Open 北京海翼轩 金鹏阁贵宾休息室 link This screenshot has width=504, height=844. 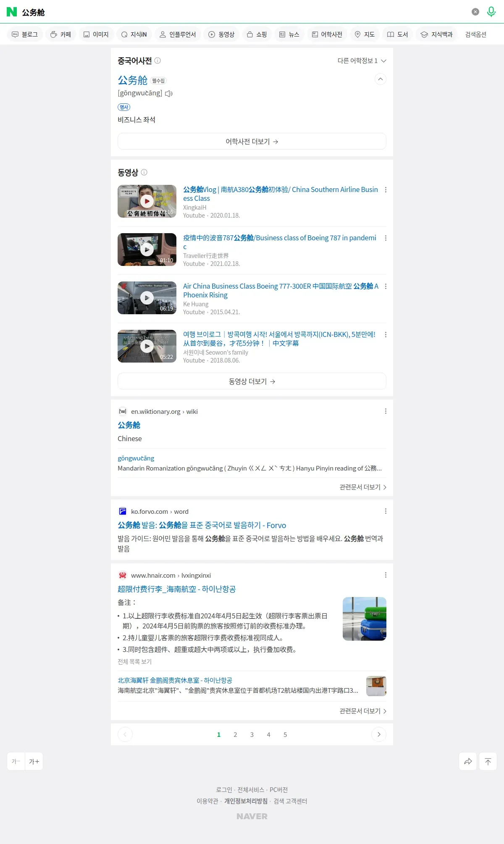(175, 680)
